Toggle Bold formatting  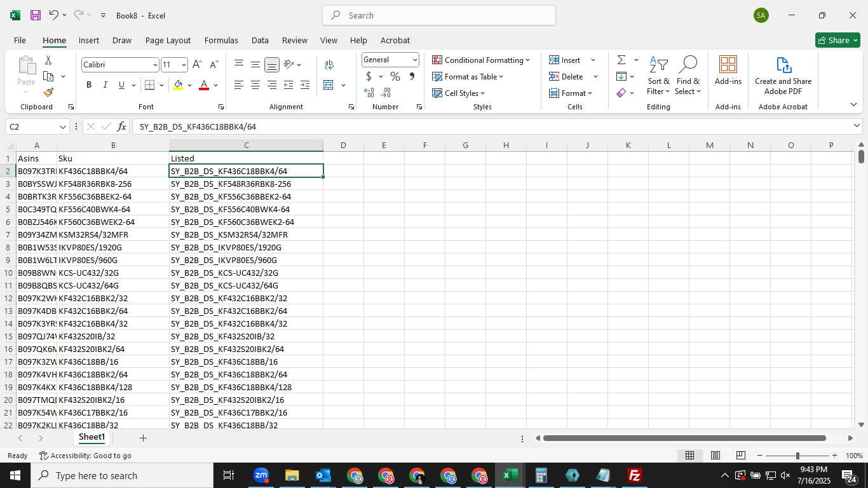(x=89, y=85)
